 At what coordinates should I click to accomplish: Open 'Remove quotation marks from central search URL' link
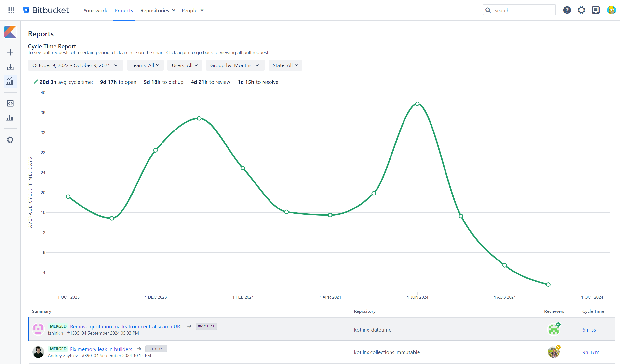tap(126, 326)
